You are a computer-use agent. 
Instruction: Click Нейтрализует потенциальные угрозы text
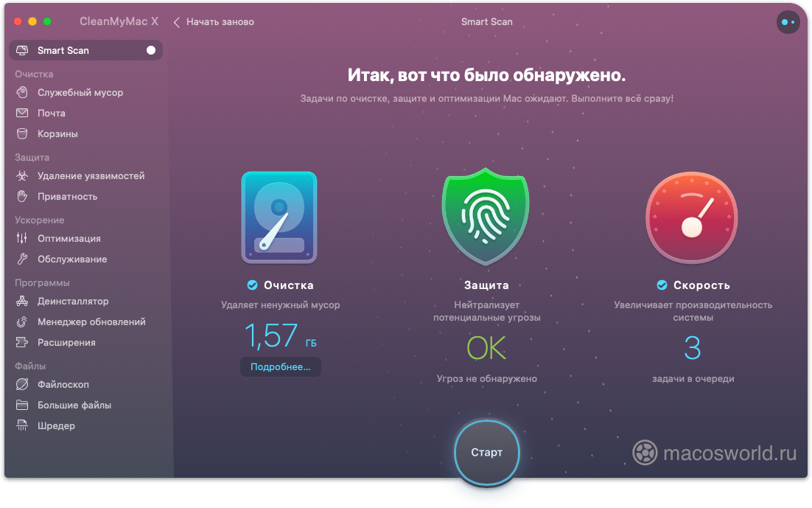click(x=487, y=312)
